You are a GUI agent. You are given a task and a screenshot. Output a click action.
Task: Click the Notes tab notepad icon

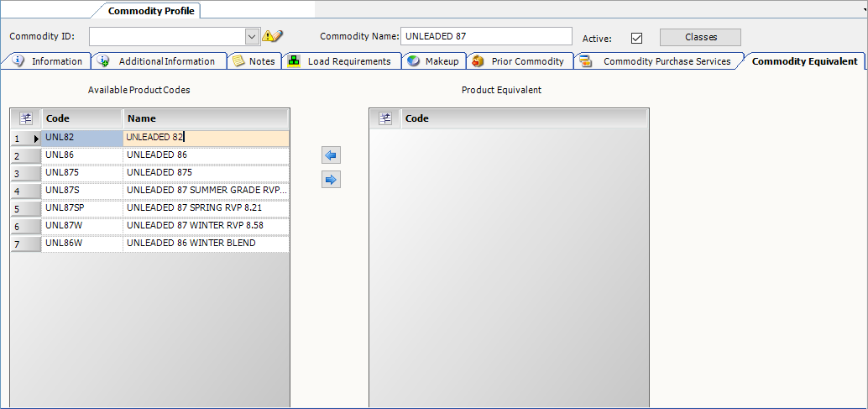click(238, 61)
